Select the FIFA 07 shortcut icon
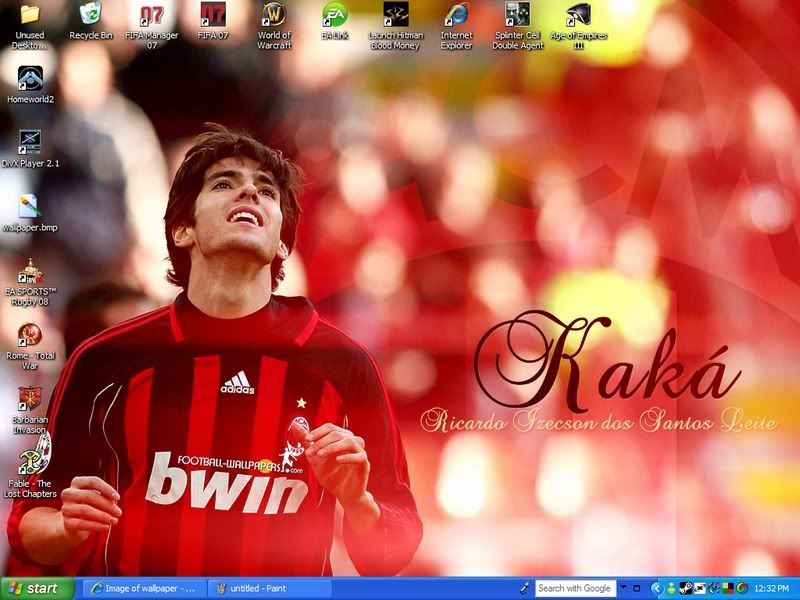 213,21
